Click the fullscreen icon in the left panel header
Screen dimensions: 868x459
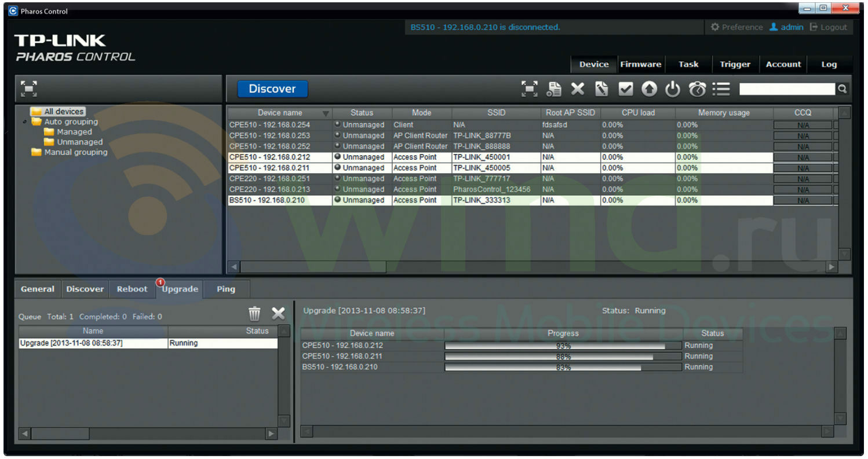(28, 89)
